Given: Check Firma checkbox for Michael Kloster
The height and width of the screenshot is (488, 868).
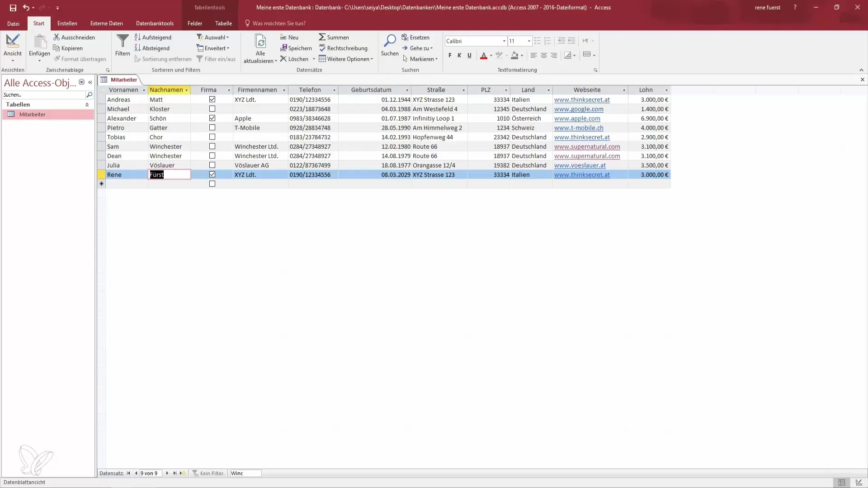Looking at the screenshot, I should 212,109.
